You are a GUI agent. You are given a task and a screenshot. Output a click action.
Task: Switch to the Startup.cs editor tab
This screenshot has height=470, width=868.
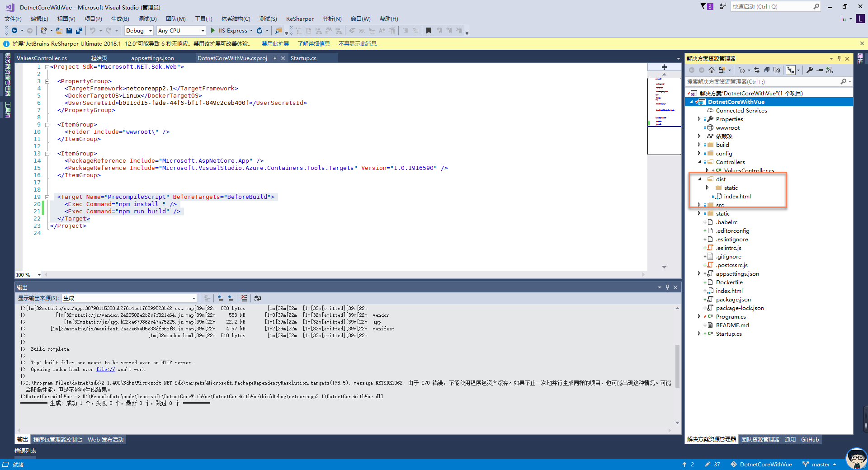tap(303, 58)
